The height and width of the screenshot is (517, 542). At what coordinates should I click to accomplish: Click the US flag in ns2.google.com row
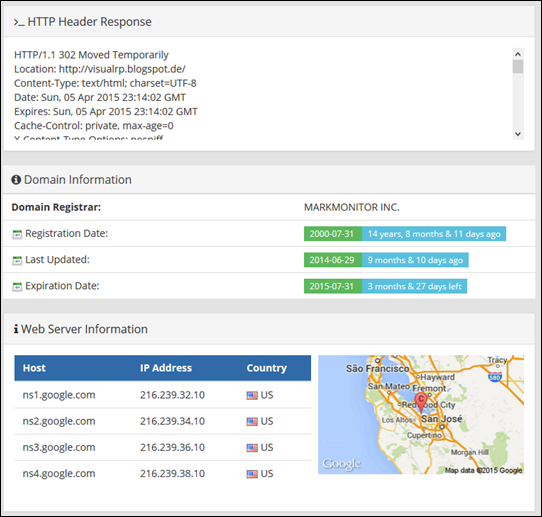pyautogui.click(x=252, y=422)
